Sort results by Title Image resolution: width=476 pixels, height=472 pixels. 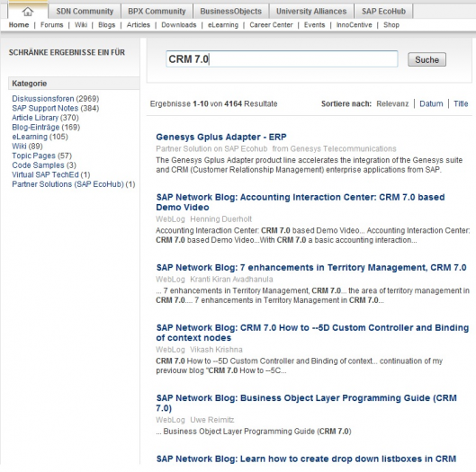click(461, 103)
